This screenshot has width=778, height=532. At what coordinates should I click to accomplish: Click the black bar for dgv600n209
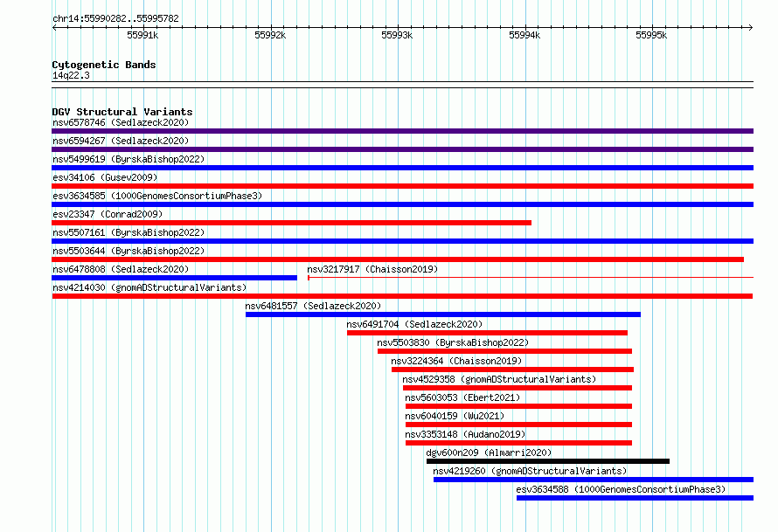click(548, 461)
